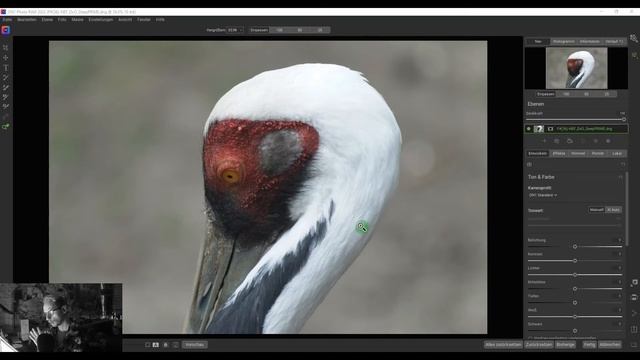Click the duplicate layer icon beside plus

(557, 141)
